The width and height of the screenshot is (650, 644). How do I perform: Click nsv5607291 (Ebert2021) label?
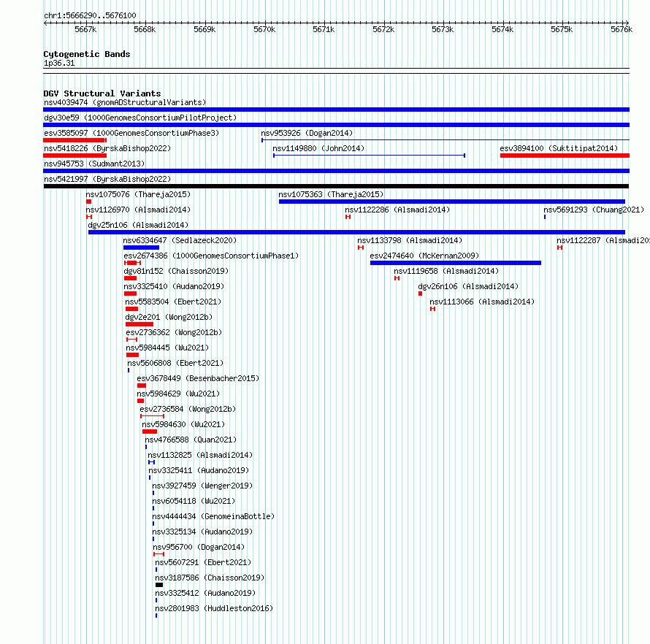(203, 562)
